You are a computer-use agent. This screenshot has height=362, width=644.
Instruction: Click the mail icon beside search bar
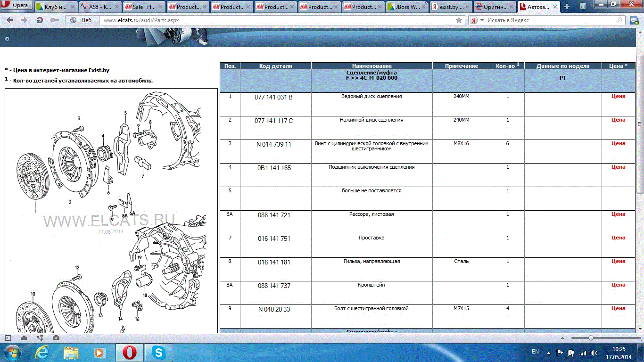coord(634,20)
